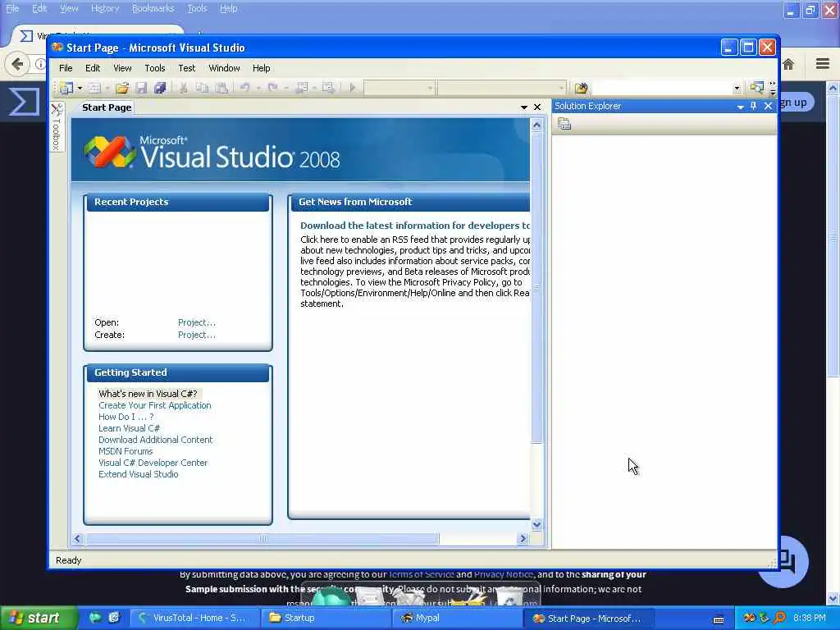Open the active files dropdown arrow
Image resolution: width=840 pixels, height=630 pixels.
pyautogui.click(x=524, y=107)
